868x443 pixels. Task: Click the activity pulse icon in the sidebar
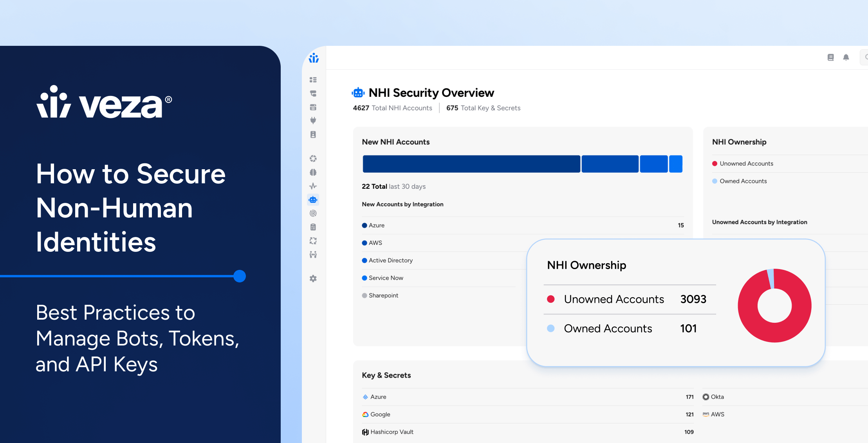click(x=313, y=186)
